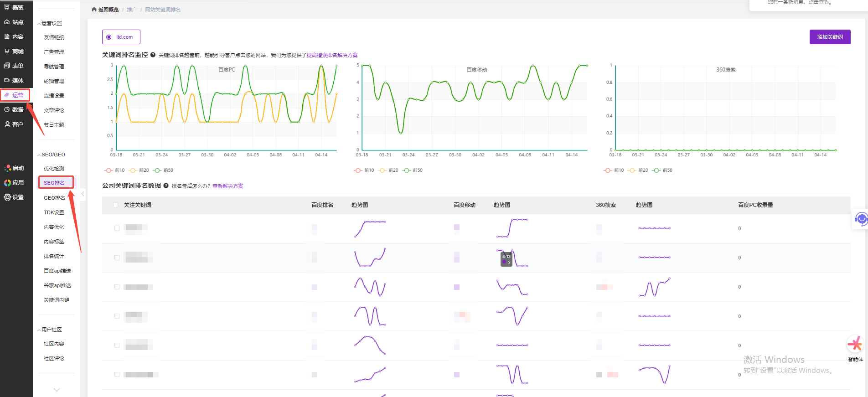
Task: Open the GEO排名 menu item
Action: pos(54,198)
